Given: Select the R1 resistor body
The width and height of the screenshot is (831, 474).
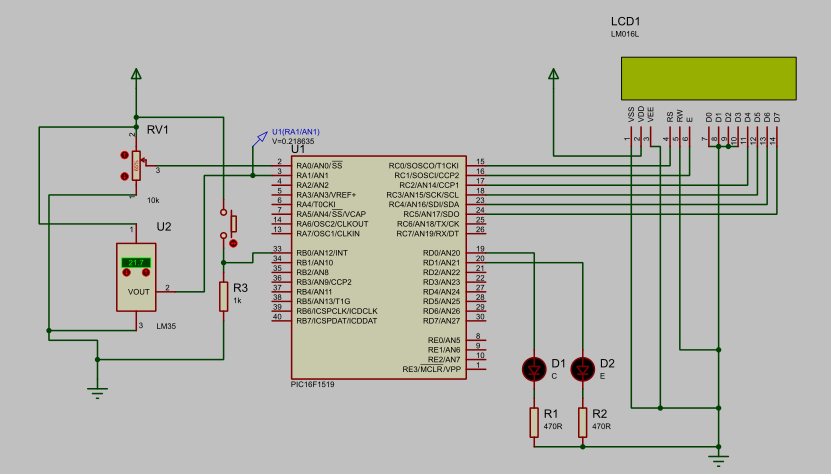Looking at the screenshot, I should point(534,422).
